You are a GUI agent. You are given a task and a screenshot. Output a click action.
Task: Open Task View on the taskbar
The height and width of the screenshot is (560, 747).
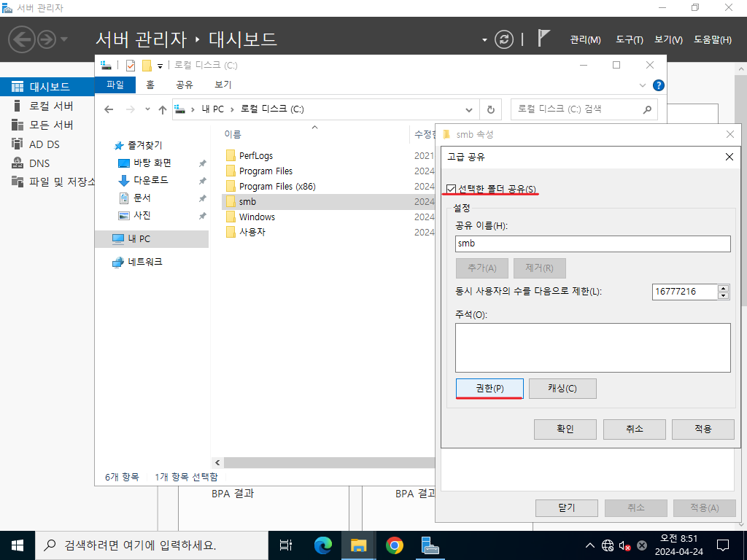coord(285,545)
